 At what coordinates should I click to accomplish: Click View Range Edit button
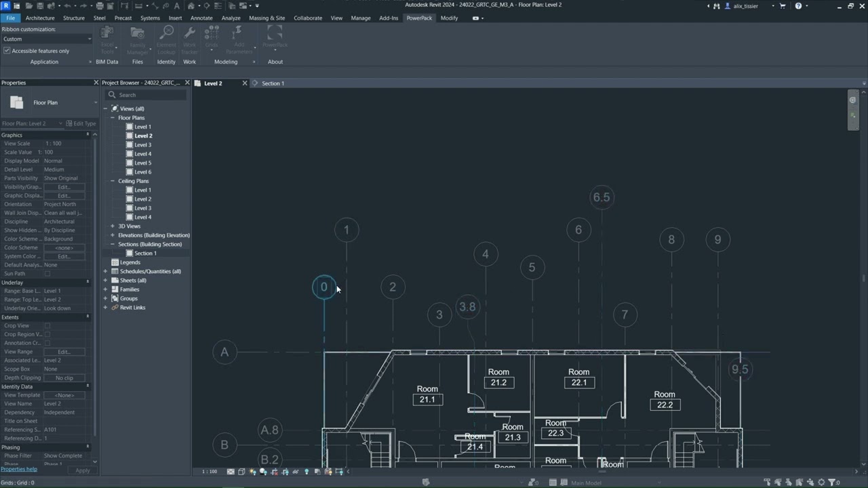[64, 352]
